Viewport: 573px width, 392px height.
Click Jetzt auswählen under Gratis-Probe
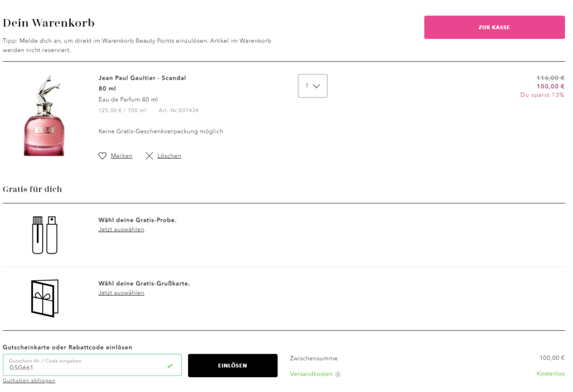point(121,229)
